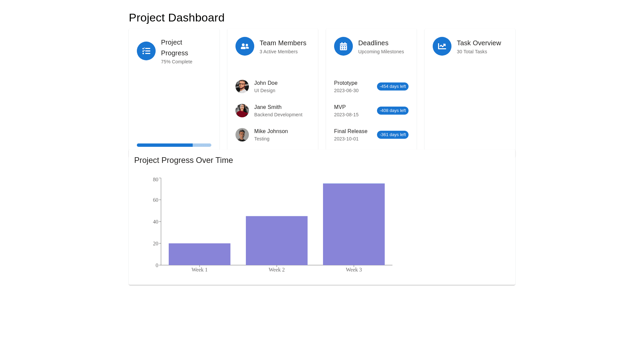Select the Week 3 bar in chart
The image size is (644, 362).
354,224
